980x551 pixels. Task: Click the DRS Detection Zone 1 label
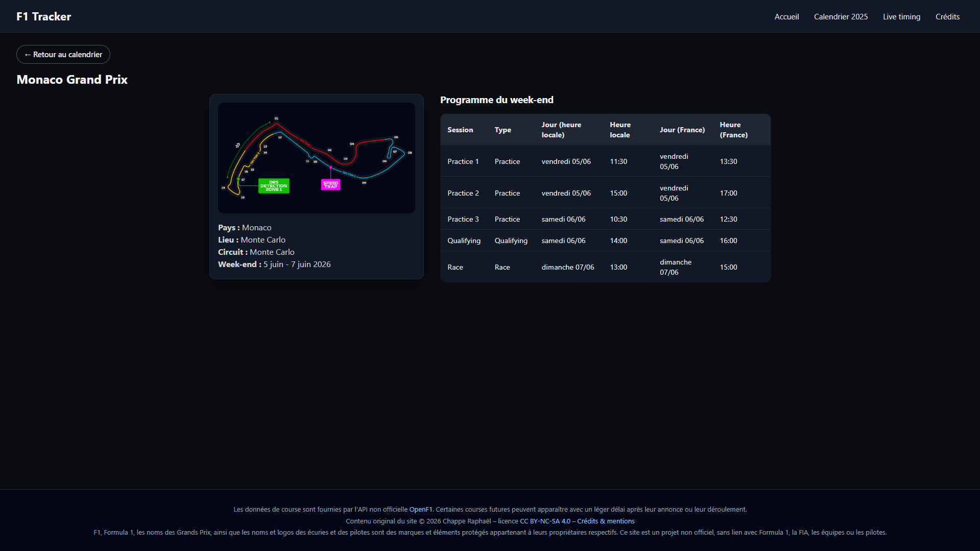click(x=273, y=185)
